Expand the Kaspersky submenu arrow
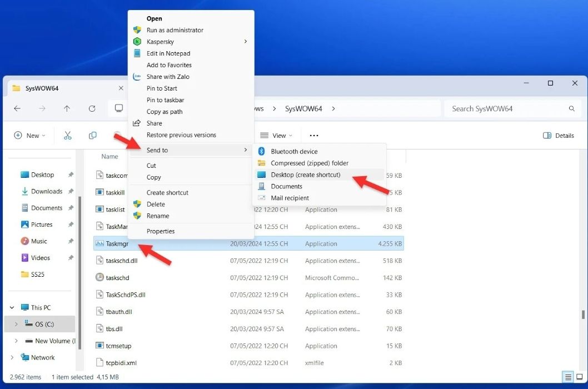588x389 pixels. click(246, 41)
